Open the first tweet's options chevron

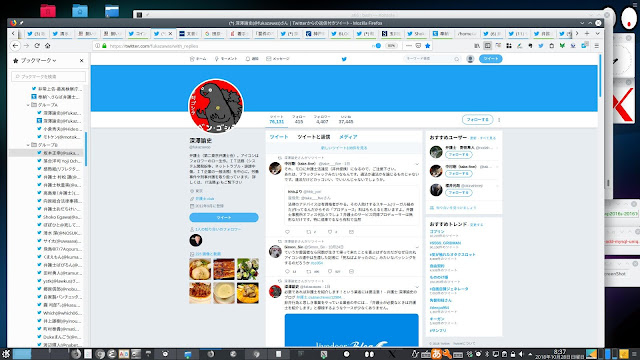click(417, 164)
